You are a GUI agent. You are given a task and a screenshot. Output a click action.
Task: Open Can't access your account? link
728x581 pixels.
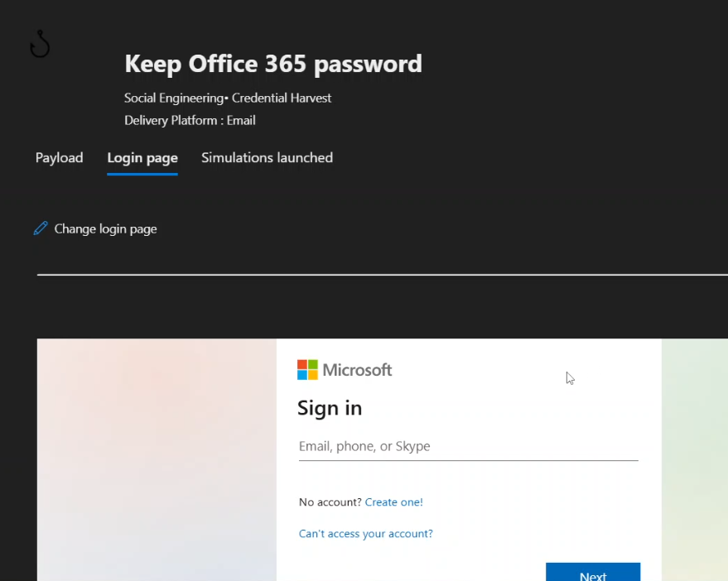(x=365, y=534)
